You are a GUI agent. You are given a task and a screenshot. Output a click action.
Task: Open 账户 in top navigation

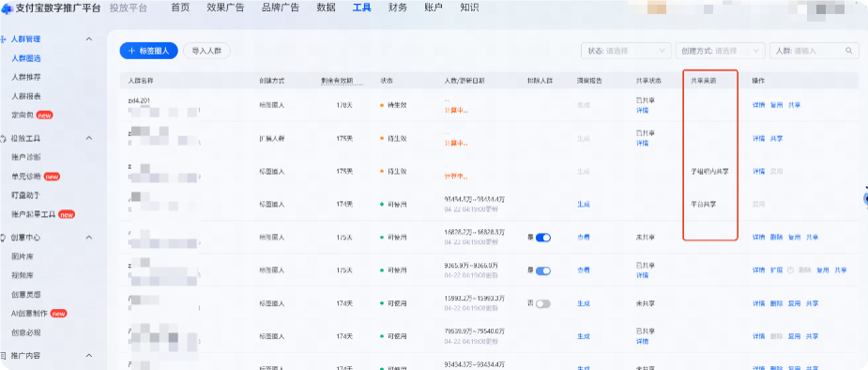pos(434,8)
